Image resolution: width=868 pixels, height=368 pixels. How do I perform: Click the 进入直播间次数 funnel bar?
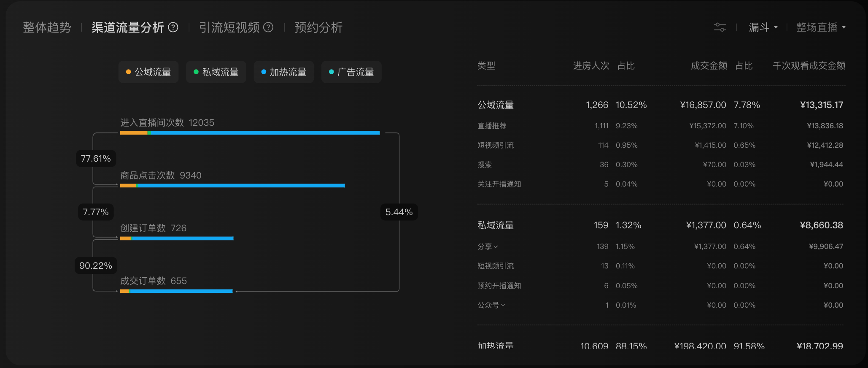tap(250, 133)
